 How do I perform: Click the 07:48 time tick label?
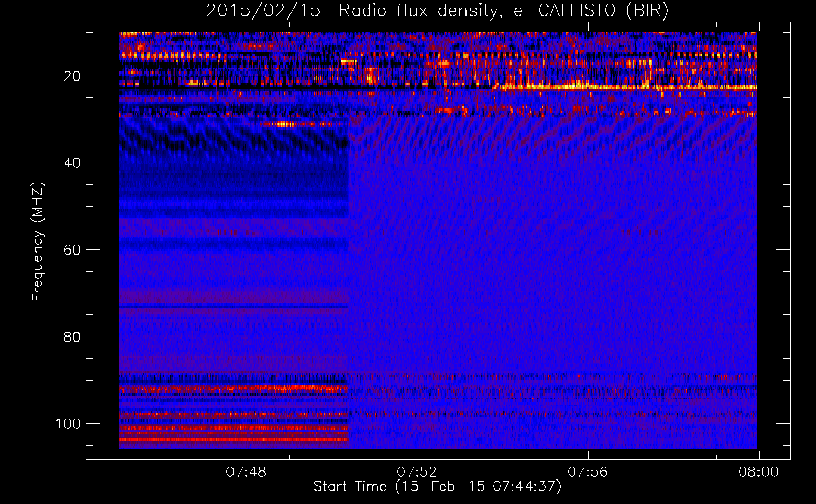[246, 472]
